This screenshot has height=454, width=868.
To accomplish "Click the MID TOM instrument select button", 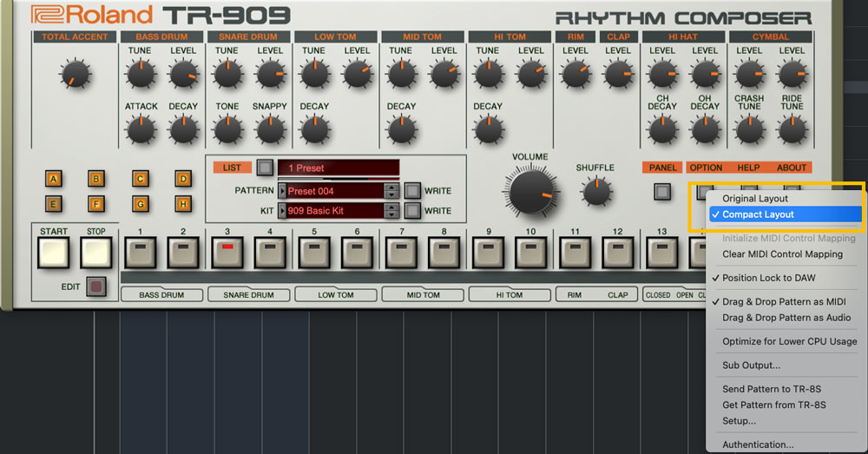I will [x=423, y=294].
